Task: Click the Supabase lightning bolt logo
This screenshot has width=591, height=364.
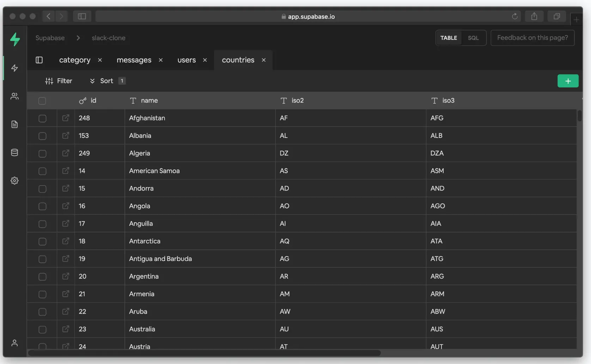Action: 15,39
